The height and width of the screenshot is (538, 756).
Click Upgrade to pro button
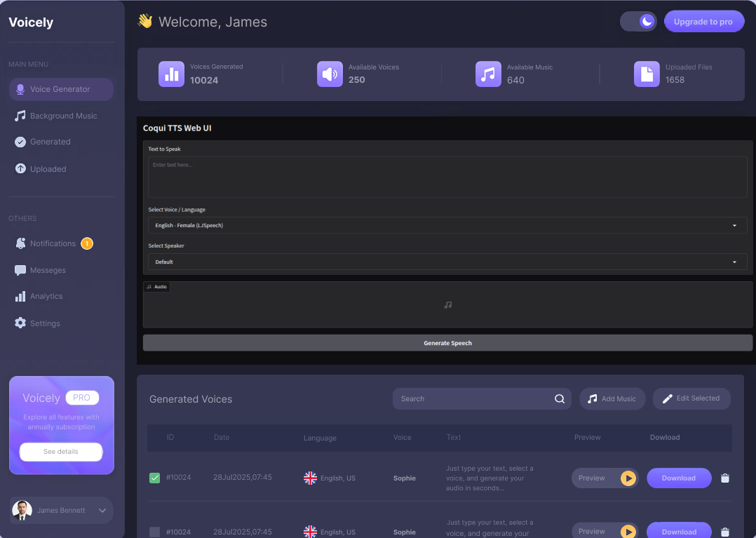[x=703, y=22]
